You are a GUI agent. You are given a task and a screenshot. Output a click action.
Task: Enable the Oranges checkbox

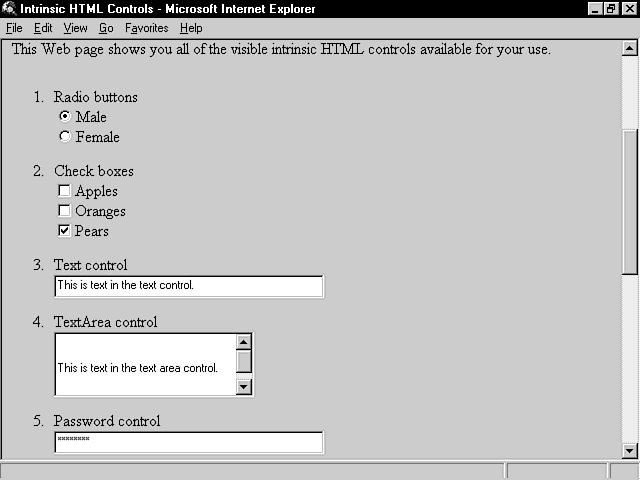[x=65, y=211]
